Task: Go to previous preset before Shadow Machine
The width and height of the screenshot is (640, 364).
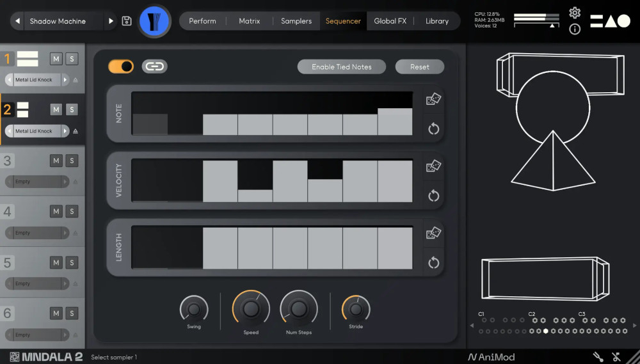Action: [17, 21]
